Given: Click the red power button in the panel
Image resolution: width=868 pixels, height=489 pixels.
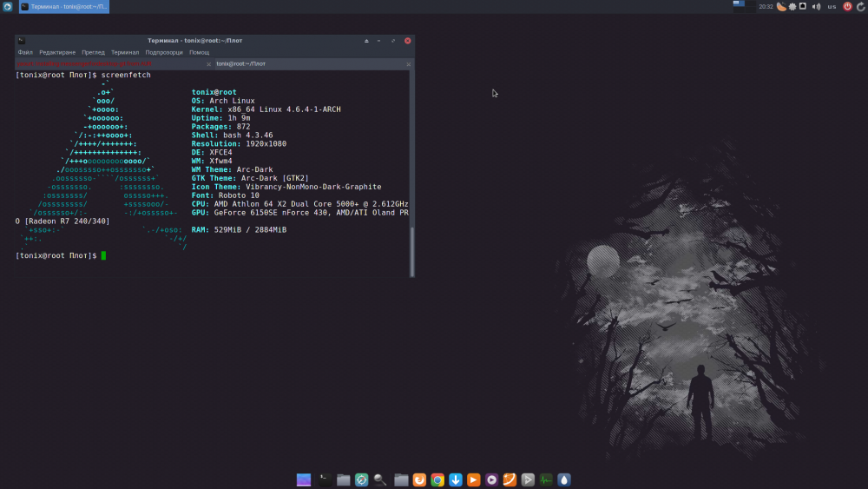Looking at the screenshot, I should 847,7.
